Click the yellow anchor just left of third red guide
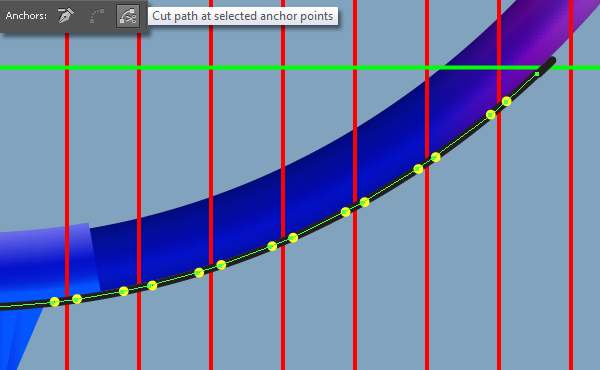The height and width of the screenshot is (370, 600). click(x=199, y=272)
